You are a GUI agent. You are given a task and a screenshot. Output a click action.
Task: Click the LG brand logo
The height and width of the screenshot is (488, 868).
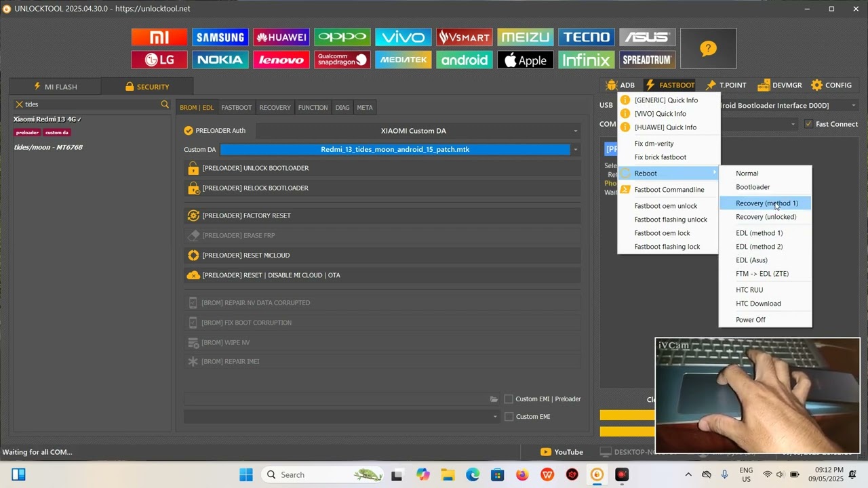159,60
